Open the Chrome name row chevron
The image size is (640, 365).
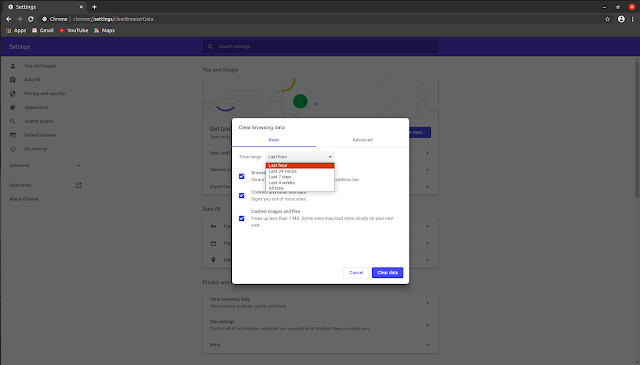pyautogui.click(x=427, y=169)
